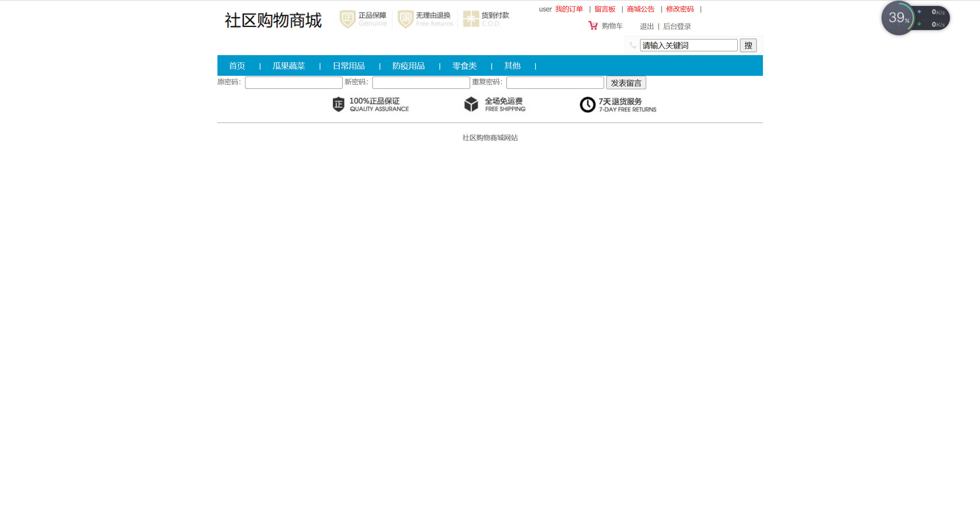The height and width of the screenshot is (526, 980).
Task: Click the 7天退货服务 clock icon
Action: click(x=586, y=104)
